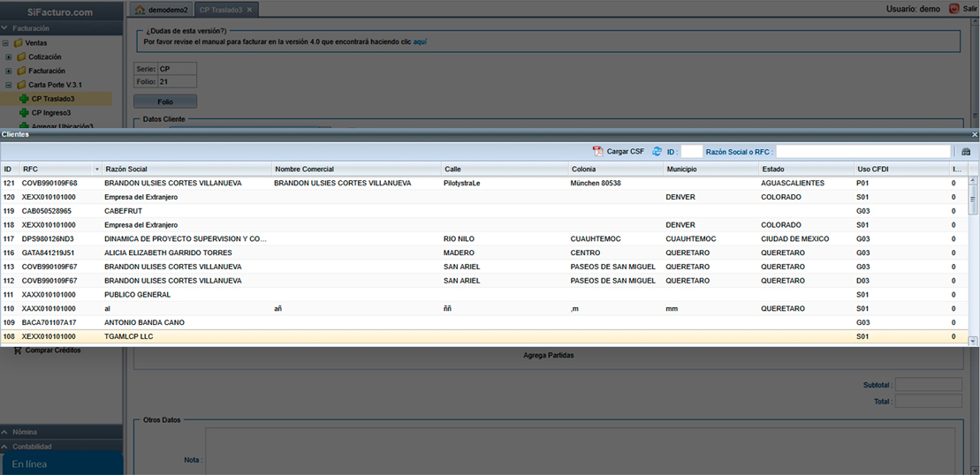The width and height of the screenshot is (980, 475).
Task: Click the Cargar CSF PDF icon
Action: (597, 152)
